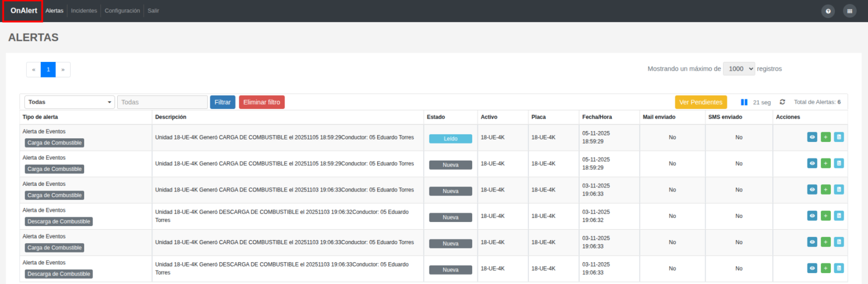The width and height of the screenshot is (868, 284).
Task: Open the help question-mark icon
Action: pyautogui.click(x=828, y=11)
